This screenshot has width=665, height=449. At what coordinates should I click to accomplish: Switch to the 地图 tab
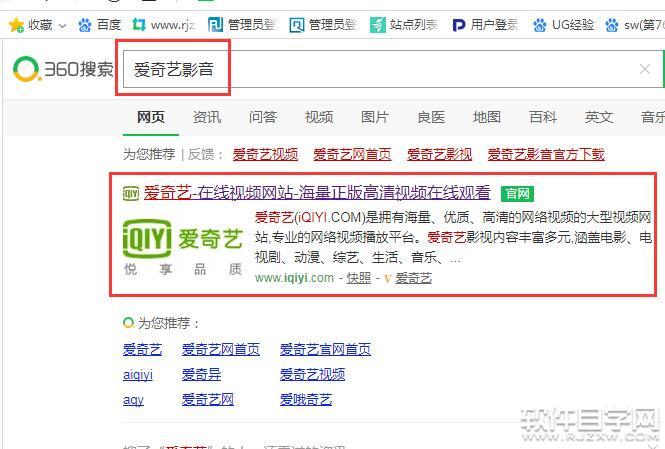click(487, 117)
